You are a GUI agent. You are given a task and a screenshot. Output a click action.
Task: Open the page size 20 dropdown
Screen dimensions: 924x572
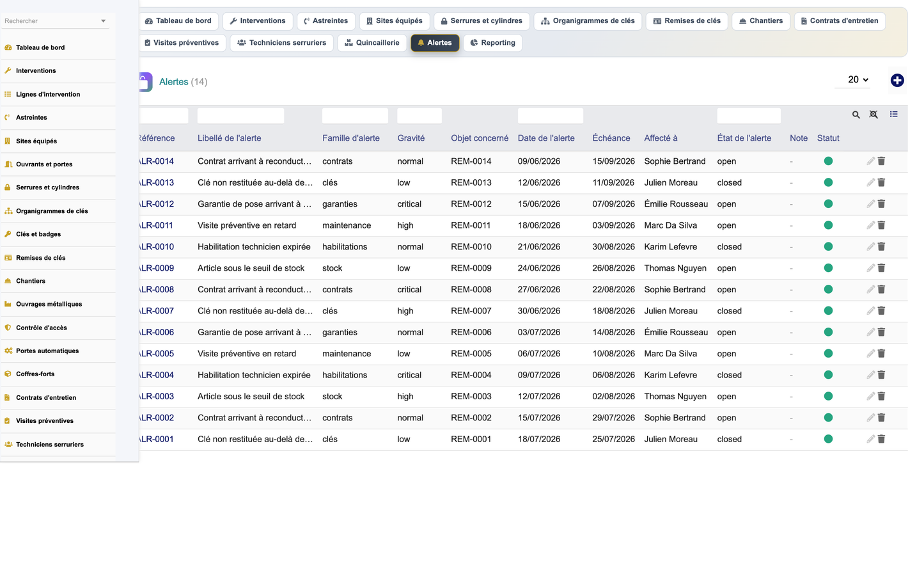coord(852,80)
